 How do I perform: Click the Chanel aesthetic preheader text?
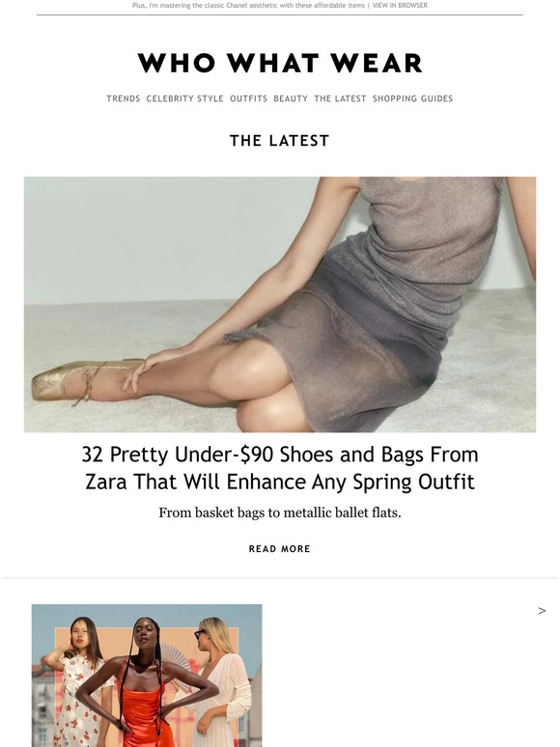click(248, 5)
